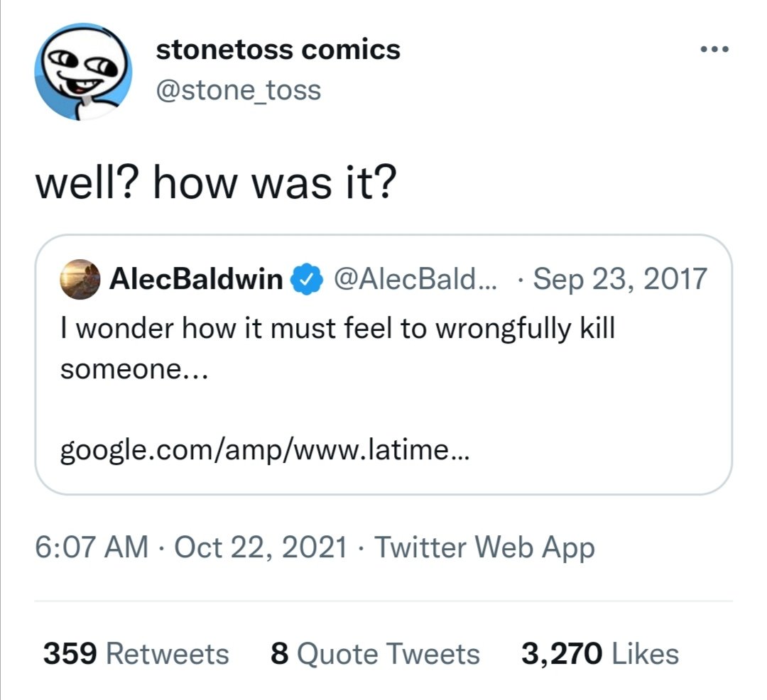Click the 'I wonder how it must feel' line
This screenshot has width=767, height=700.
coord(337,329)
